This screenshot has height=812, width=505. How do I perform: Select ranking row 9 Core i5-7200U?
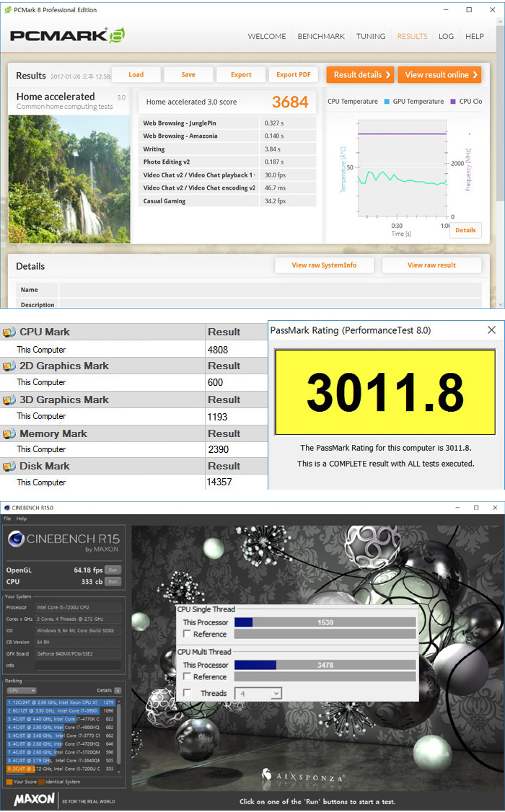pyautogui.click(x=61, y=769)
